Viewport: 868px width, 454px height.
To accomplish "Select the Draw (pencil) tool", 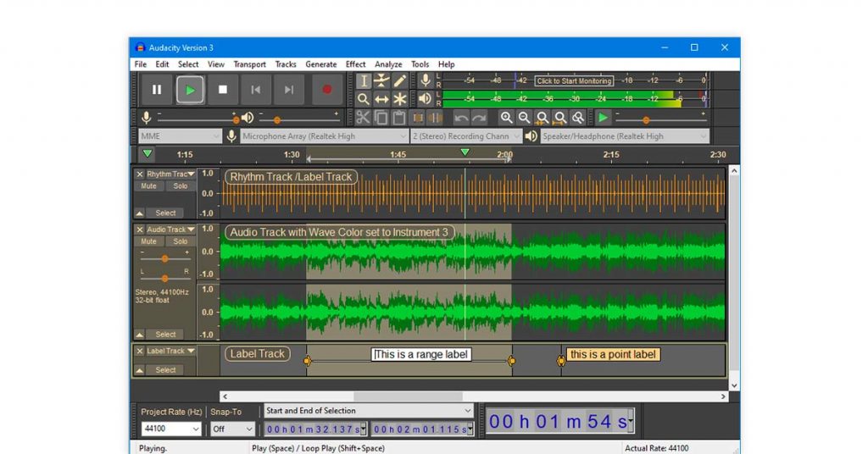I will click(x=400, y=80).
